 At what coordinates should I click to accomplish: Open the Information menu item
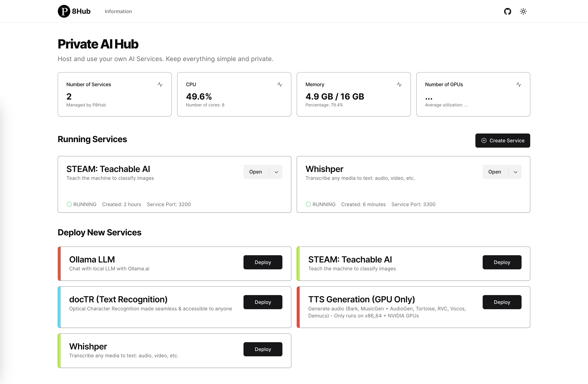point(118,11)
